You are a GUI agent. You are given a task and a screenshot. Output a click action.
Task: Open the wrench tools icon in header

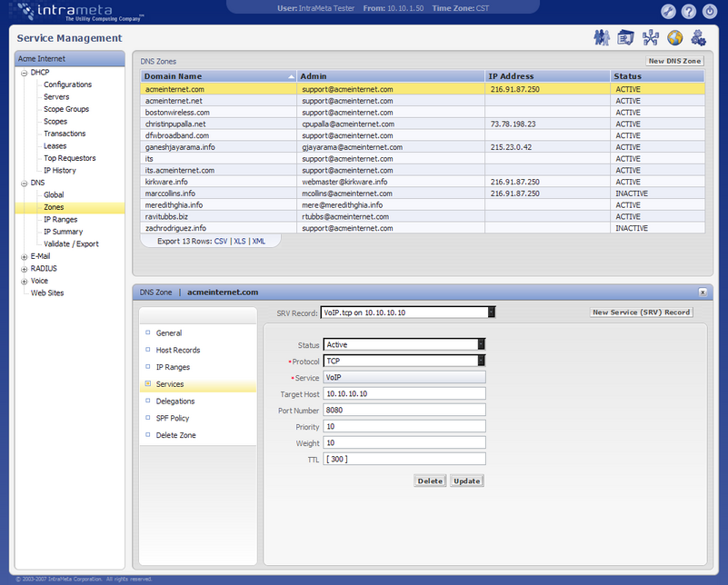click(x=668, y=11)
